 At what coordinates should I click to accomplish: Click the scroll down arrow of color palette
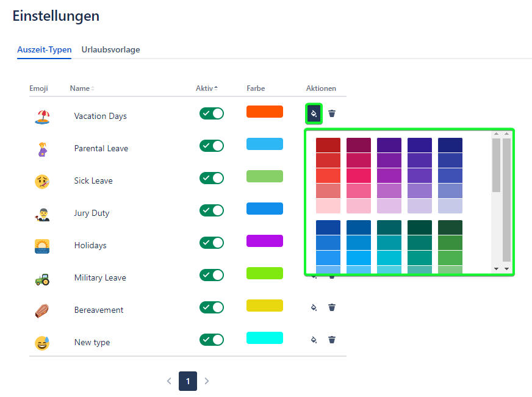click(496, 268)
